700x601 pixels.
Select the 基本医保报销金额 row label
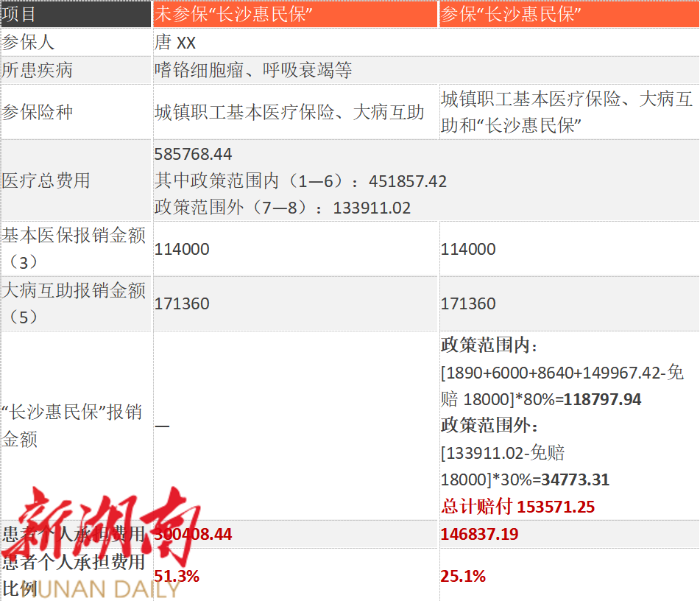point(74,236)
